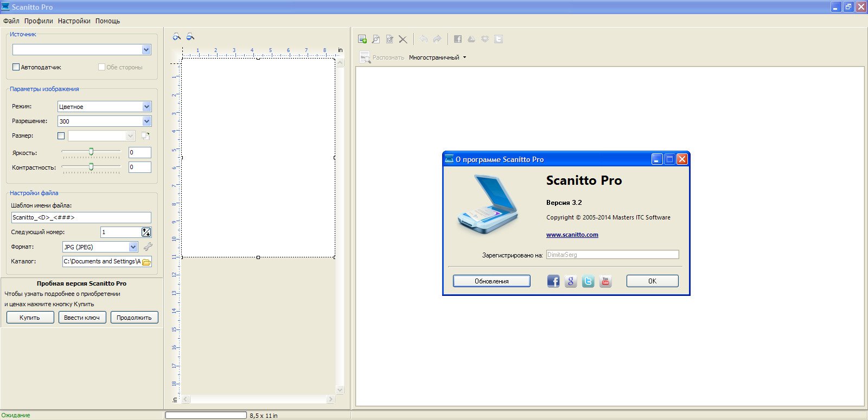Share to Twitter from the toolbar
The image size is (868, 420).
(x=499, y=39)
